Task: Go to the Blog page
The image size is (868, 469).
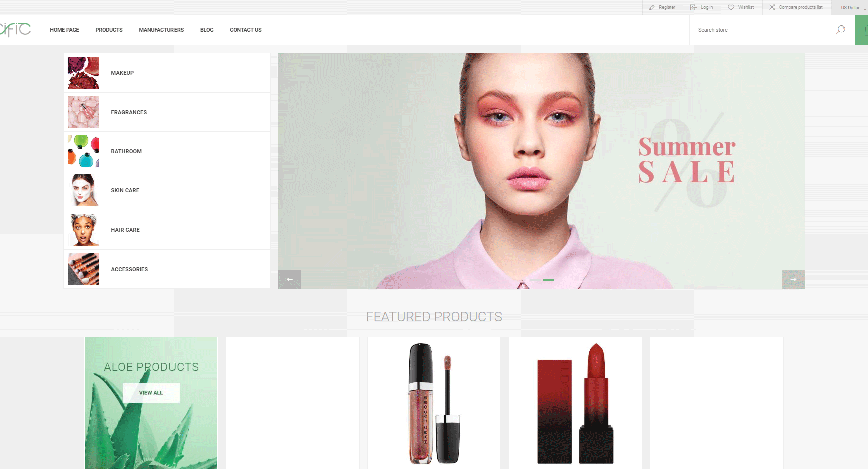Action: pos(207,30)
